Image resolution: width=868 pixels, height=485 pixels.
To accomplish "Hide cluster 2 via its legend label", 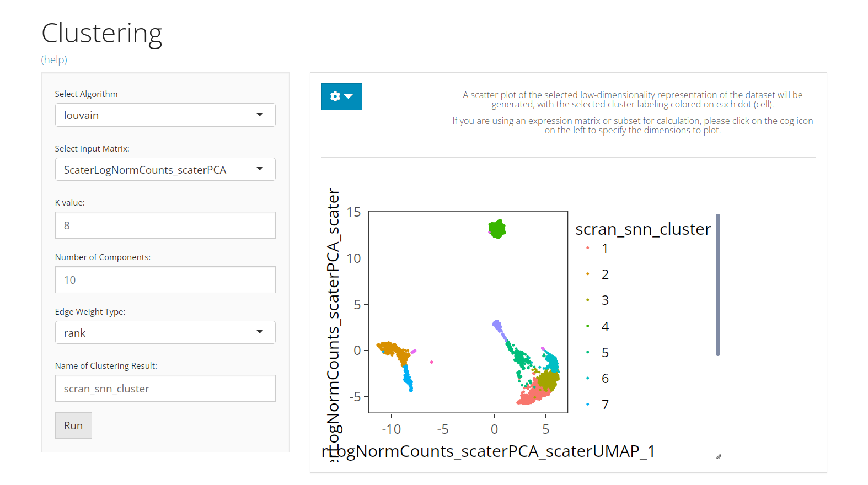I will [605, 274].
